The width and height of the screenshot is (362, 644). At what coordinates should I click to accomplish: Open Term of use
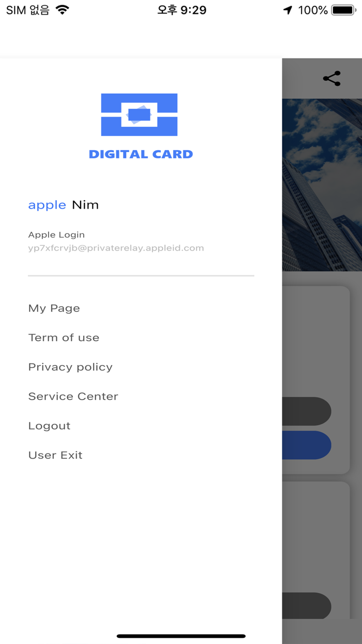64,338
